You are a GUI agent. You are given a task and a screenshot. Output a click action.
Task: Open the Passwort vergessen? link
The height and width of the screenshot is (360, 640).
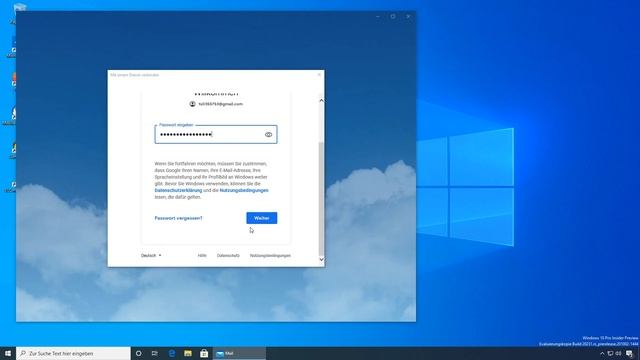[178, 218]
